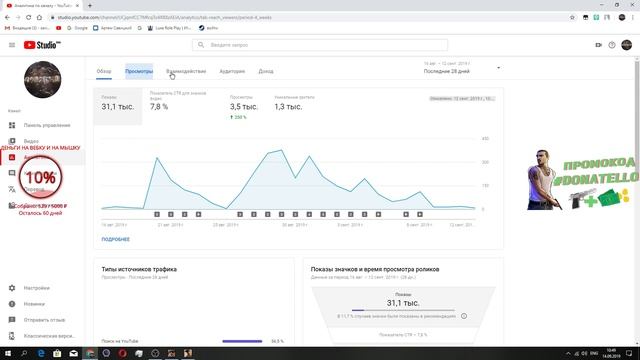640x360 pixels.
Task: Open the Последние 28 дней period dropdown
Action: (462, 68)
